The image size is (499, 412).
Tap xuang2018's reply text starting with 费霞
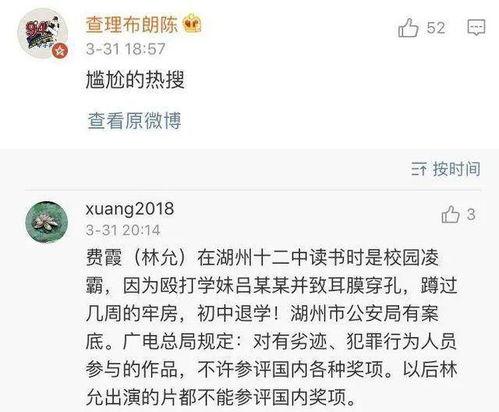271,327
